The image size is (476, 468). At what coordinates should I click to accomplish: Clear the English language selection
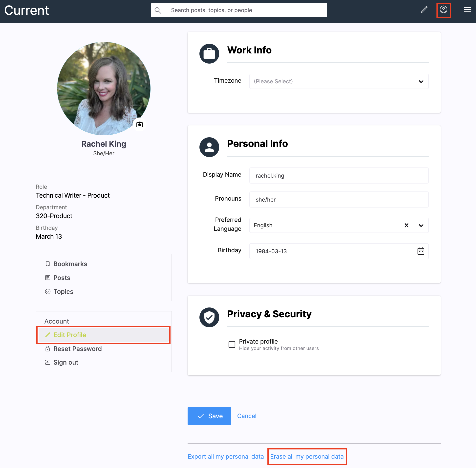[x=407, y=225]
